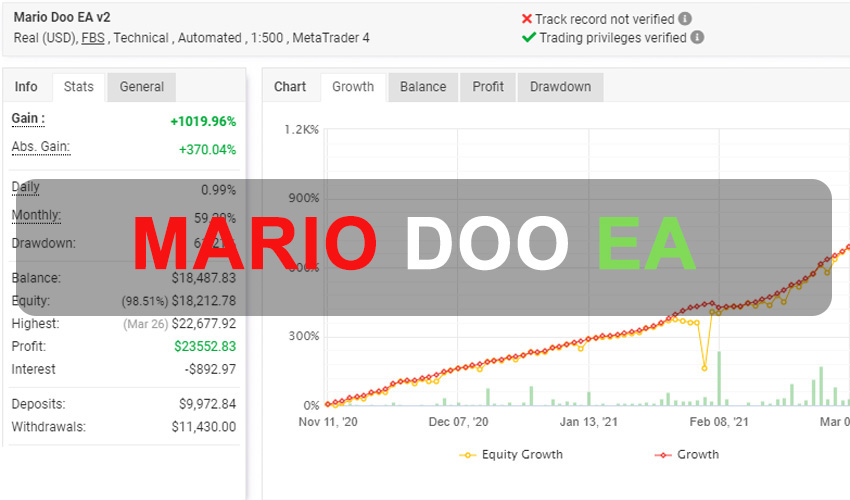Screen dimensions: 850x500
Task: Click the Daily label
Action: 25,187
